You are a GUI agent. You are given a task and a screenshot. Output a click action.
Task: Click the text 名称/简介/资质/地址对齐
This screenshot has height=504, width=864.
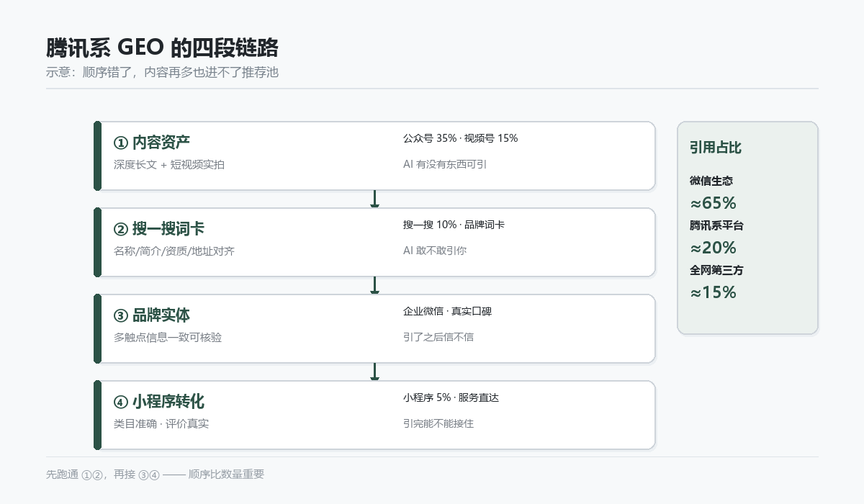pyautogui.click(x=174, y=251)
